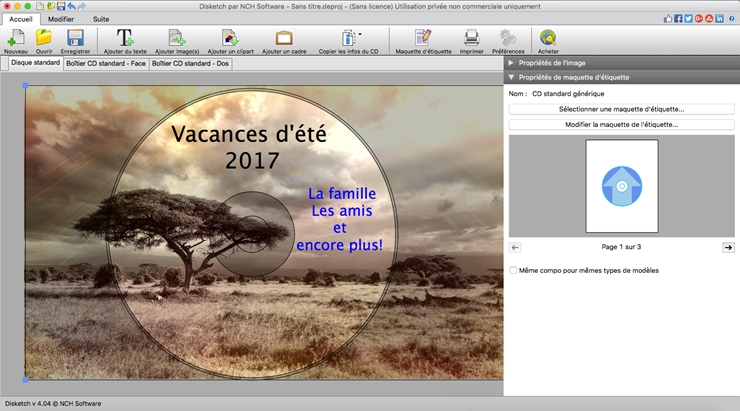
Task: Print the label with Imprimer icon
Action: click(472, 38)
